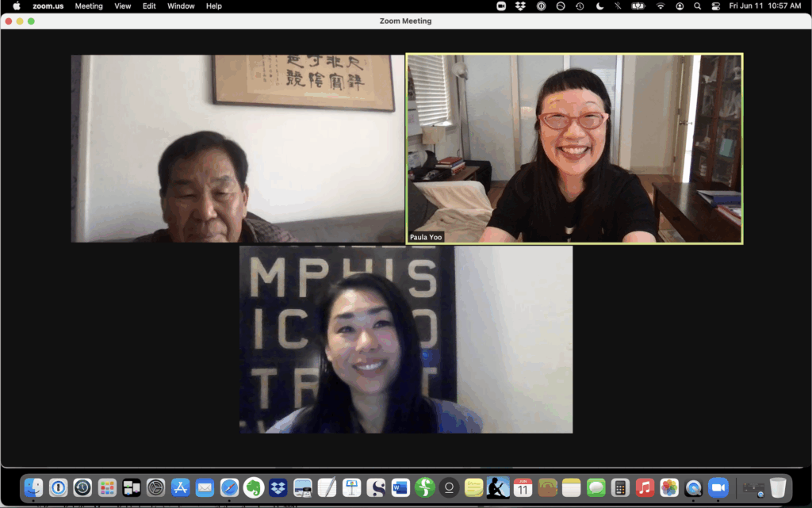Launch Evernote from the Dock
812x508 pixels.
254,487
